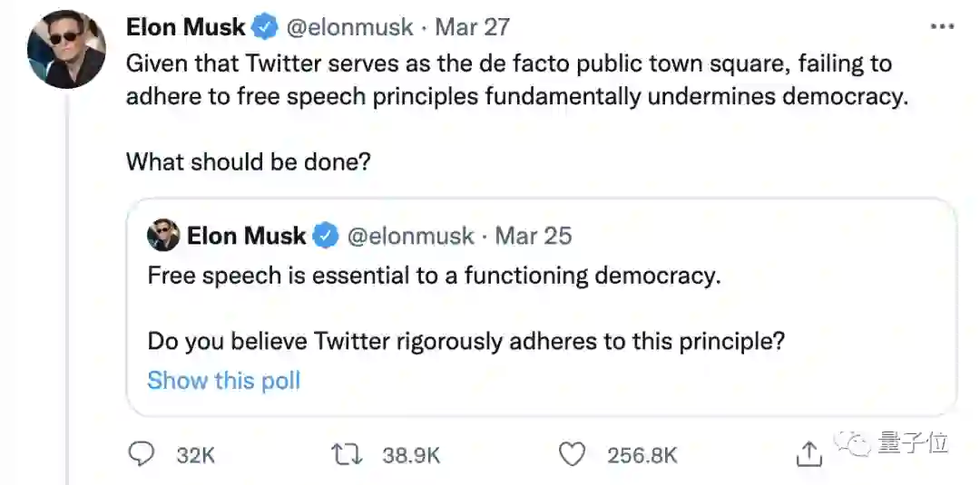Click the reply speech bubble icon
This screenshot has height=485, width=980.
[141, 454]
